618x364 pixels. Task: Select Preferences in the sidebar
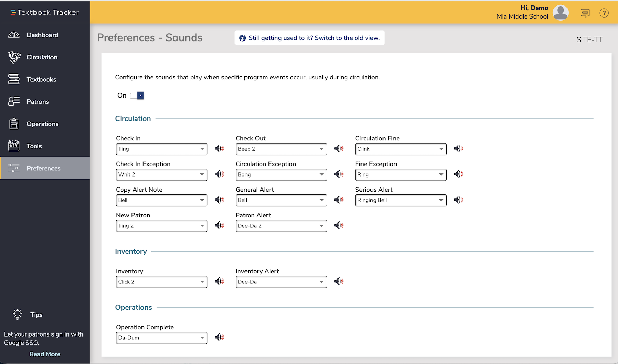(44, 168)
